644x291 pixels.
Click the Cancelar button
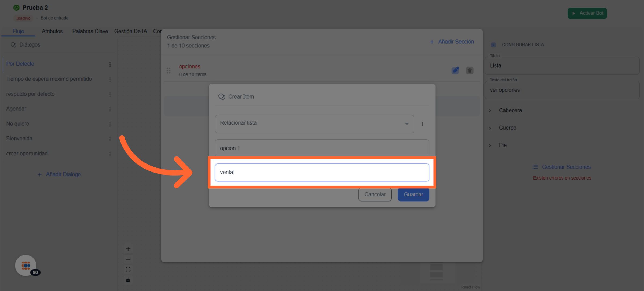(x=375, y=195)
